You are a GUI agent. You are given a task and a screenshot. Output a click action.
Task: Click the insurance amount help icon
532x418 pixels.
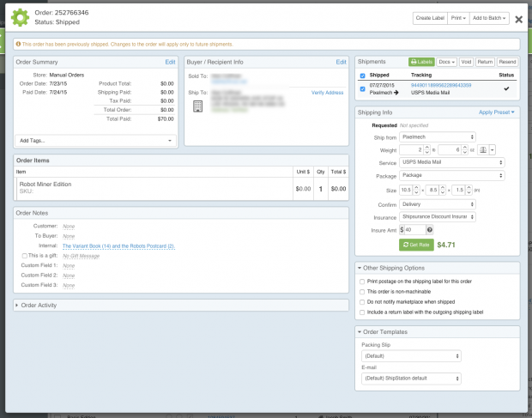[x=430, y=230]
